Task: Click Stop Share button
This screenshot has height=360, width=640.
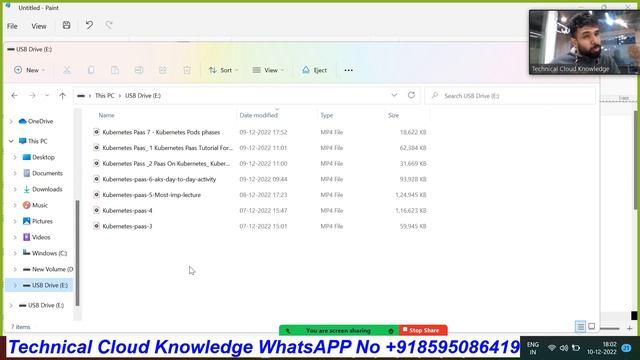Action: [422, 330]
